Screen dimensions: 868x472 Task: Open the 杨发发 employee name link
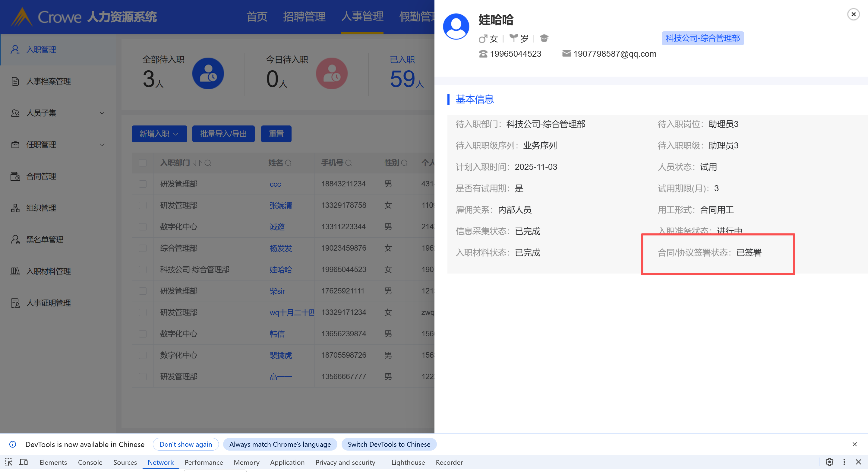tap(280, 248)
